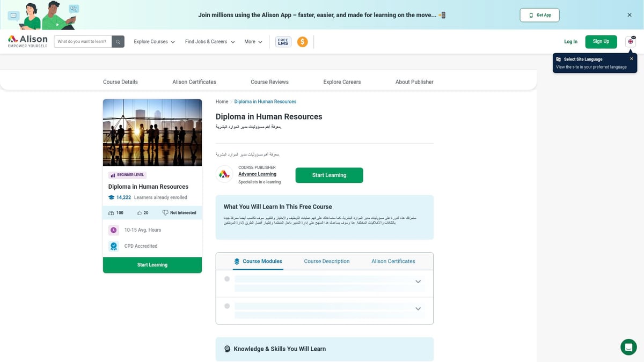Click the Alison logo

(x=28, y=41)
